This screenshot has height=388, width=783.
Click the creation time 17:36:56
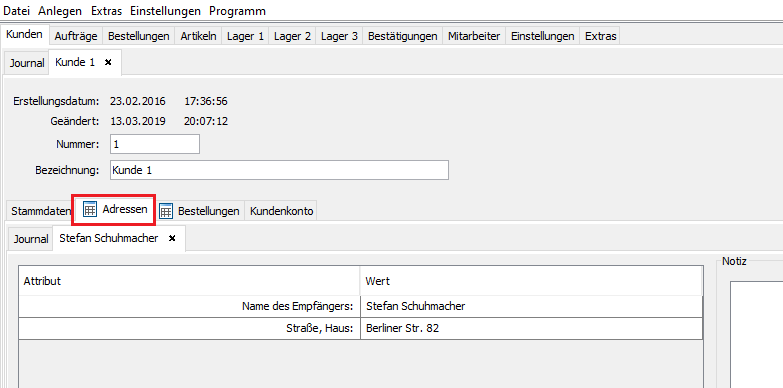[206, 101]
